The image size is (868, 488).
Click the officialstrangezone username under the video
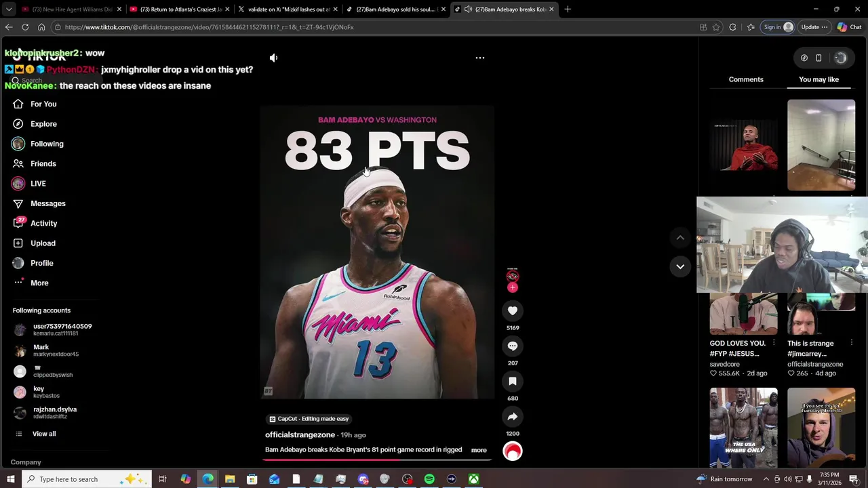300,435
